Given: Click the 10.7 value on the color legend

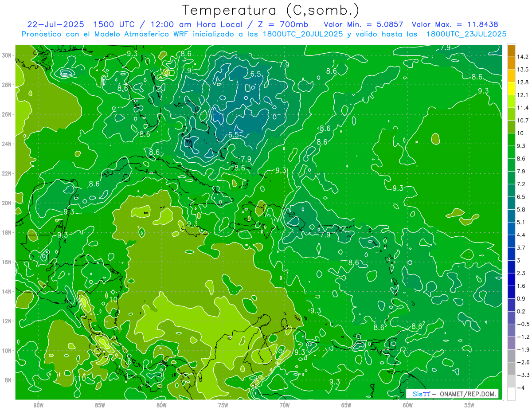Looking at the screenshot, I should [523, 121].
